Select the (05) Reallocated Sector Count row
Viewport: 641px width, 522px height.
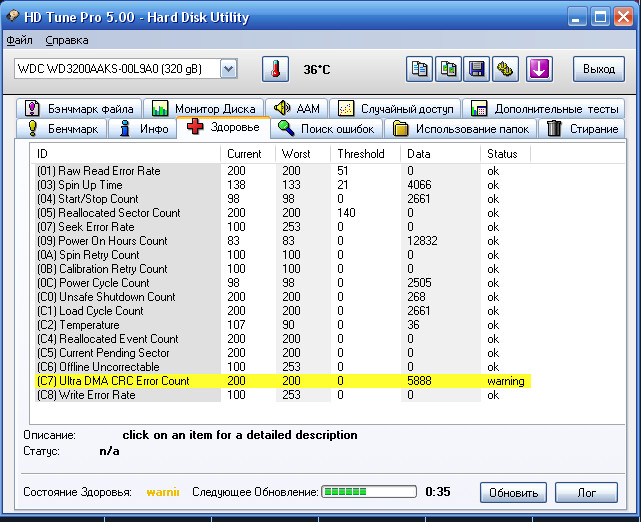point(283,213)
